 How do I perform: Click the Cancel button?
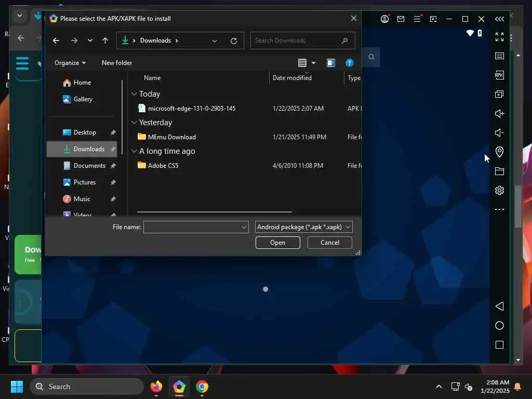pos(329,243)
